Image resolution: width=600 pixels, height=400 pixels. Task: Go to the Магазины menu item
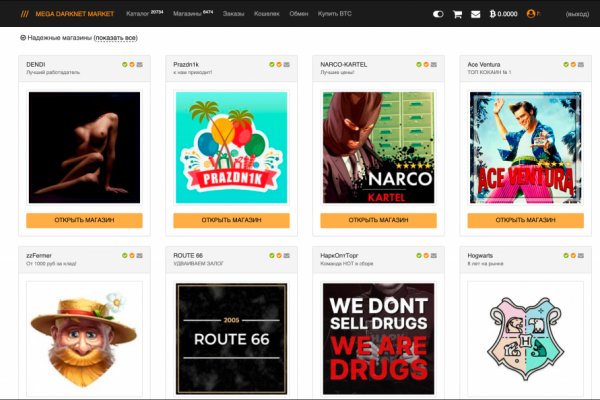[x=189, y=14]
